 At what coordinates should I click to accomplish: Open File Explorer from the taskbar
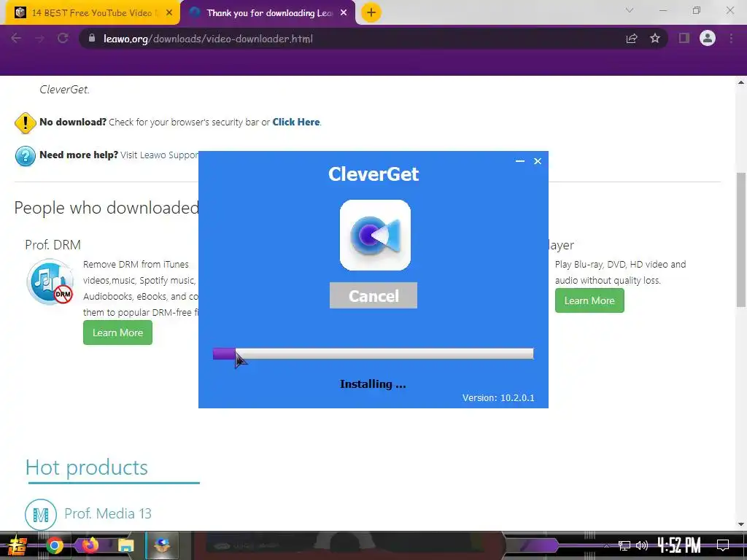coord(125,545)
